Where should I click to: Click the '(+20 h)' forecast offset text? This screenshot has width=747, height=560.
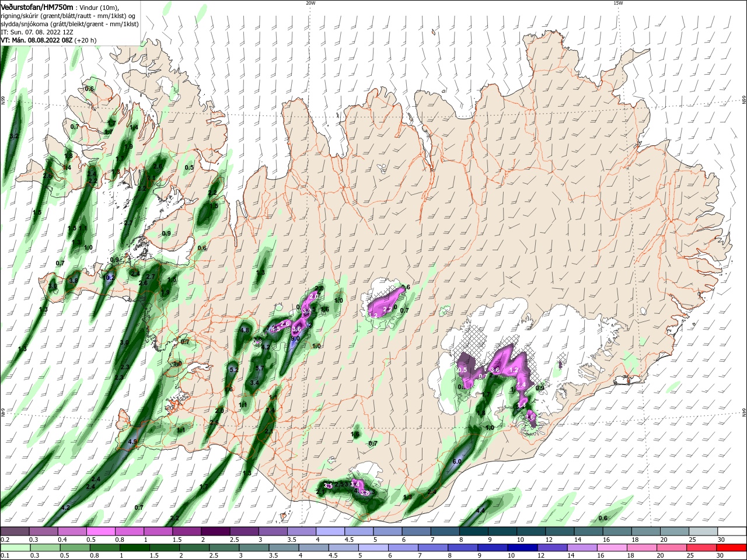point(85,40)
